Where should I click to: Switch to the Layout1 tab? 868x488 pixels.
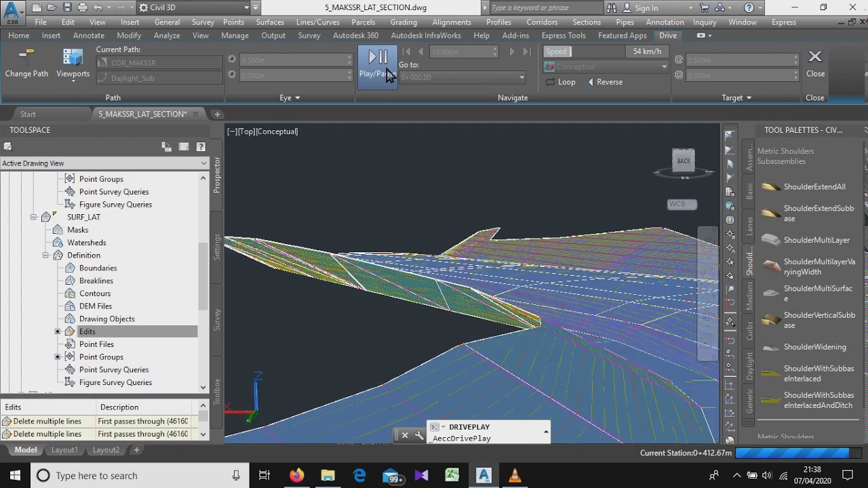click(x=64, y=450)
